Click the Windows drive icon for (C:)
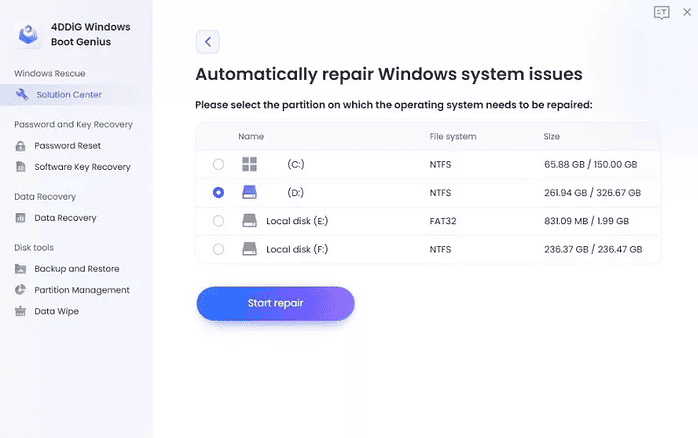 click(250, 164)
